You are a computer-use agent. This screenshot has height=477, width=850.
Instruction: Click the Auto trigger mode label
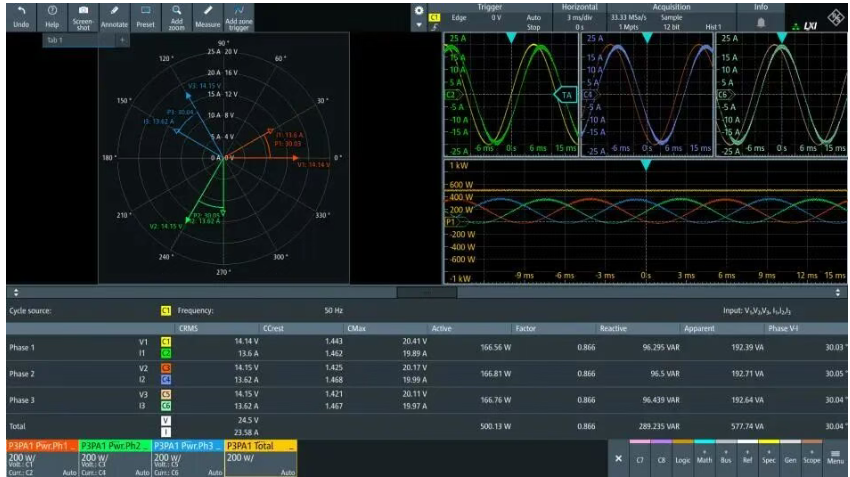533,18
